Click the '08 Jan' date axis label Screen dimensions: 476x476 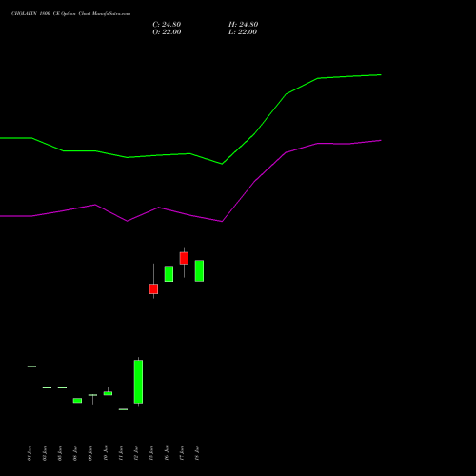click(75, 453)
